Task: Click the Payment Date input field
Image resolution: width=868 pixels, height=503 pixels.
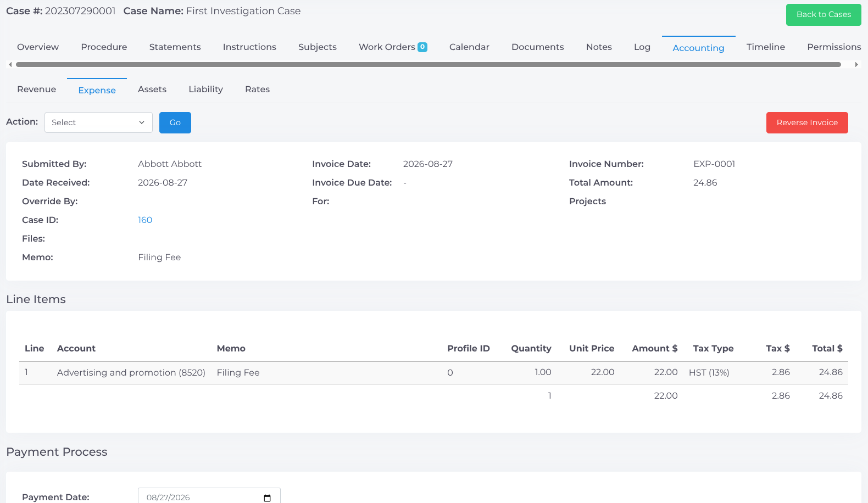Action: click(x=209, y=497)
